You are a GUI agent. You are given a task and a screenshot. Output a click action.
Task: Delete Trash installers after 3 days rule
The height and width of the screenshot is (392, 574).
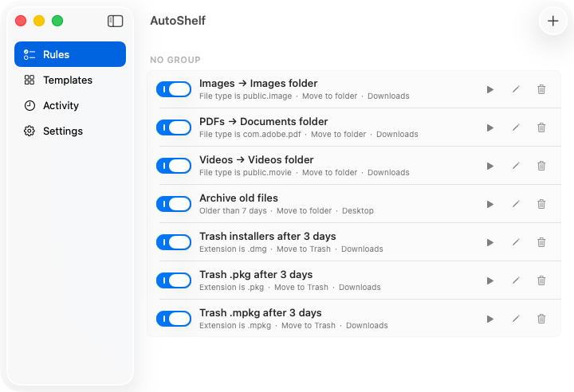[x=541, y=242]
